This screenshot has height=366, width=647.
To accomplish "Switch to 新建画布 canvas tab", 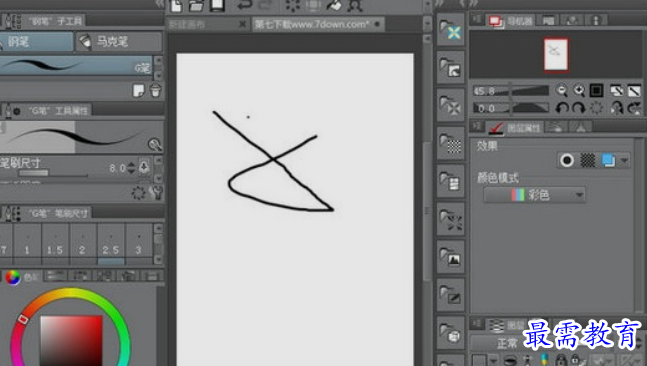I will (187, 25).
